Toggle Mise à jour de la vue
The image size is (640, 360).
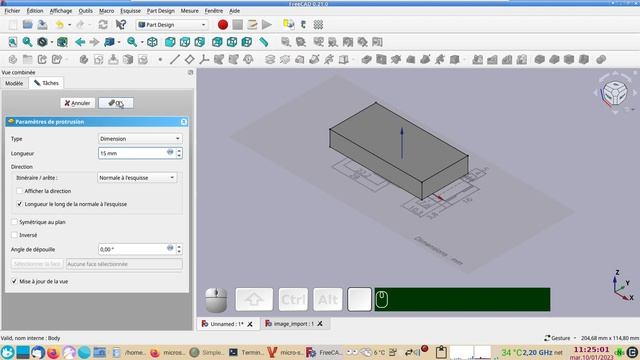[14, 281]
